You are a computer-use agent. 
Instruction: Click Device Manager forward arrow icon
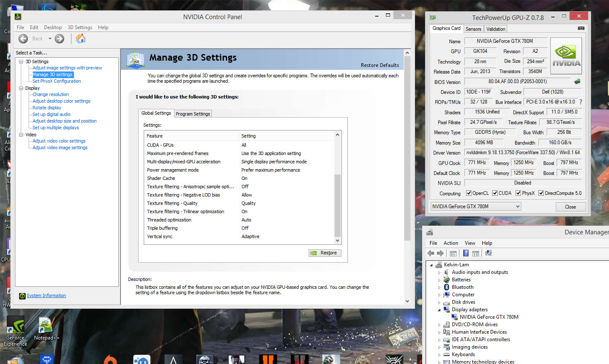pos(440,253)
